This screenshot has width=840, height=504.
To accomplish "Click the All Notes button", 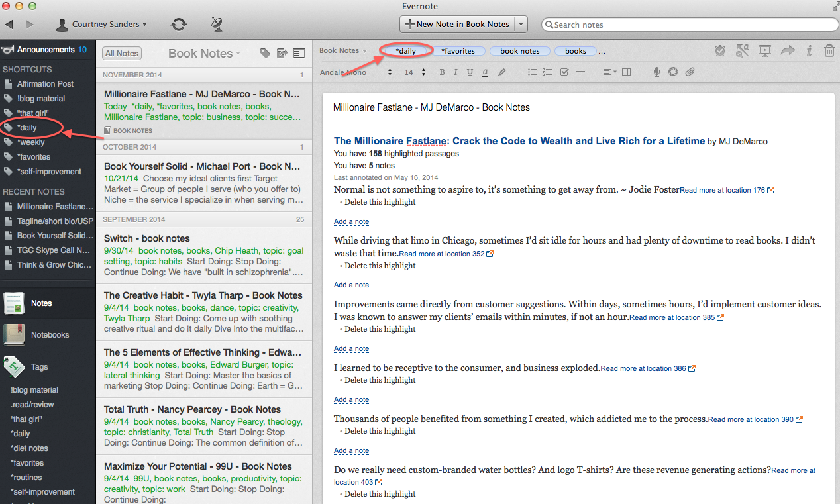I will coord(122,54).
